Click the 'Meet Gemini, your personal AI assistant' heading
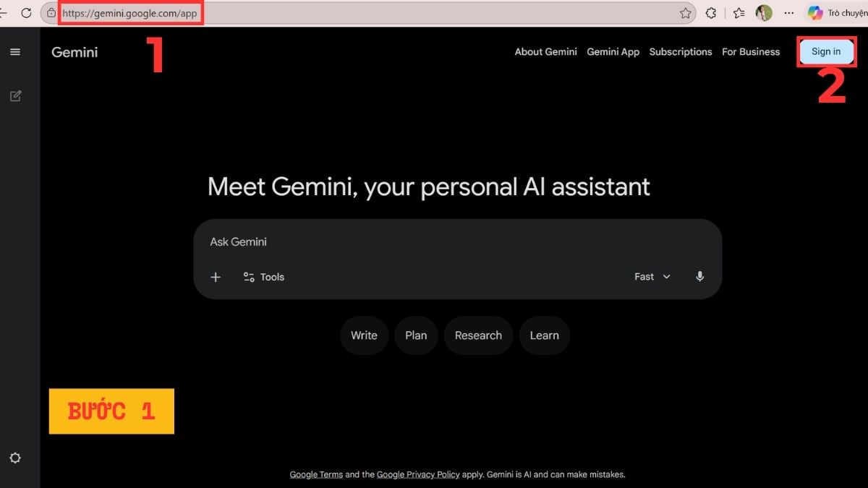Image resolution: width=868 pixels, height=488 pixels. pyautogui.click(x=429, y=187)
